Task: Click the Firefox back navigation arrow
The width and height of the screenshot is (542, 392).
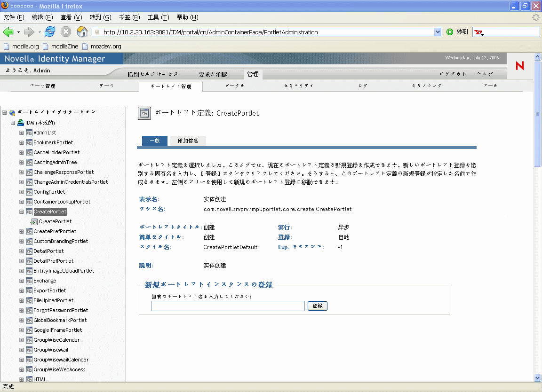Action: [x=9, y=32]
